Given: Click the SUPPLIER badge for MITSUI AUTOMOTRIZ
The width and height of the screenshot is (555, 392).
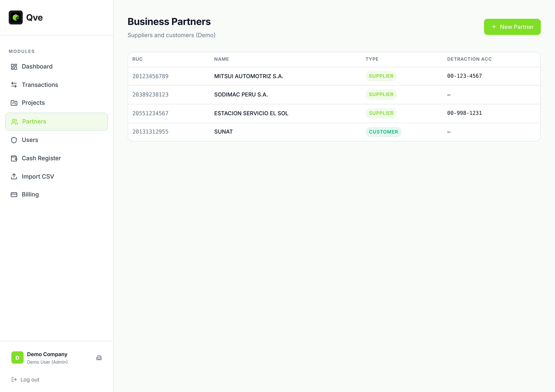Looking at the screenshot, I should tap(381, 76).
